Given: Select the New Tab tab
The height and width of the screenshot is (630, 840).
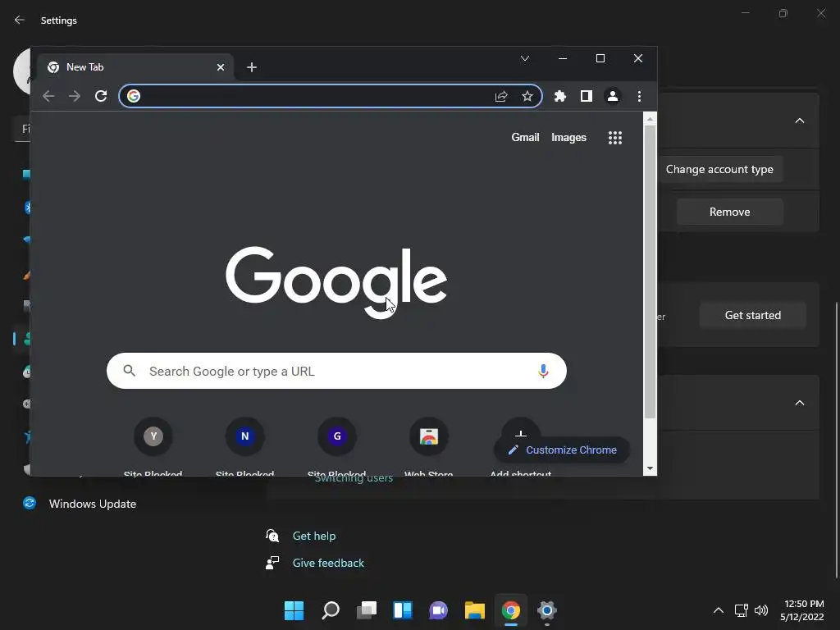Looking at the screenshot, I should tap(135, 67).
